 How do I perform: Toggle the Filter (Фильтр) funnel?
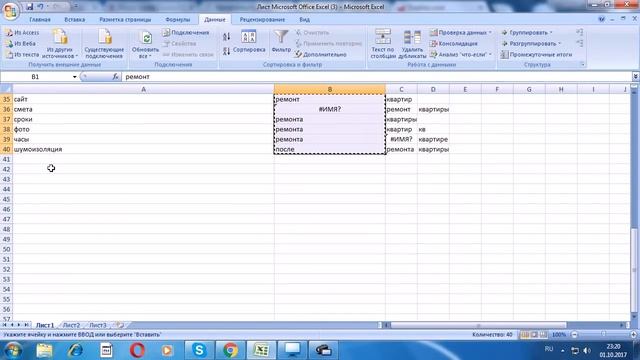pos(281,41)
